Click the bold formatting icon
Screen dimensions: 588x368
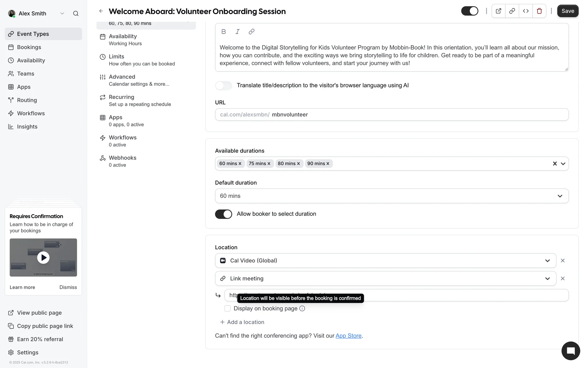(224, 32)
